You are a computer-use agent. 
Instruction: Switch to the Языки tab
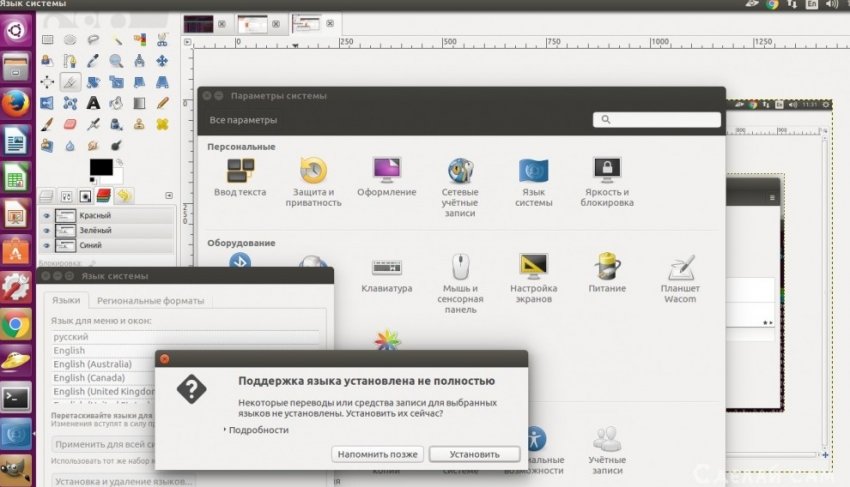pyautogui.click(x=66, y=300)
